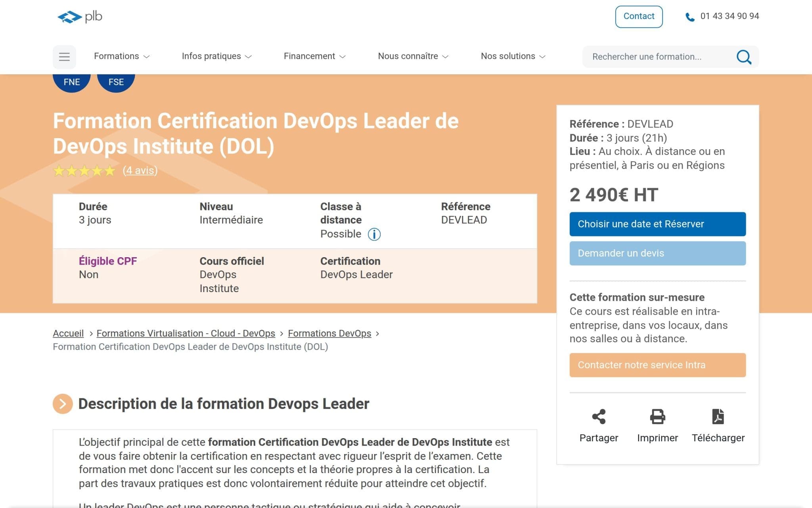Share the page via the Partager icon
Image resolution: width=812 pixels, height=508 pixels.
pos(599,417)
